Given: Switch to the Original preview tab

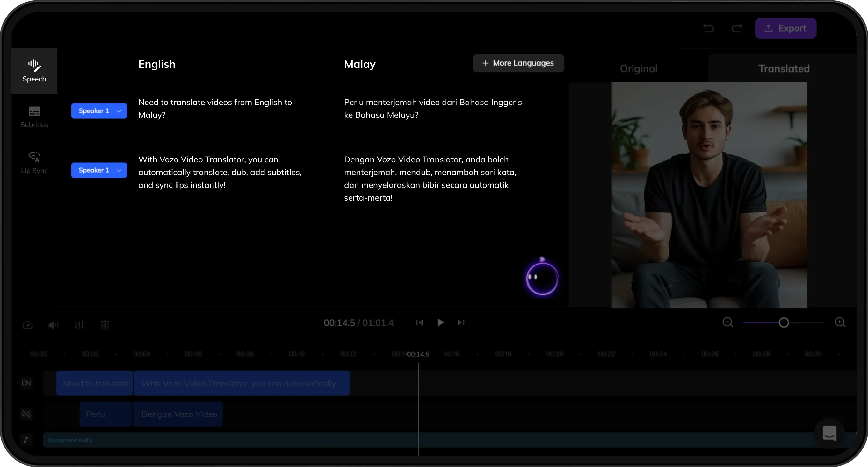Looking at the screenshot, I should (x=639, y=69).
